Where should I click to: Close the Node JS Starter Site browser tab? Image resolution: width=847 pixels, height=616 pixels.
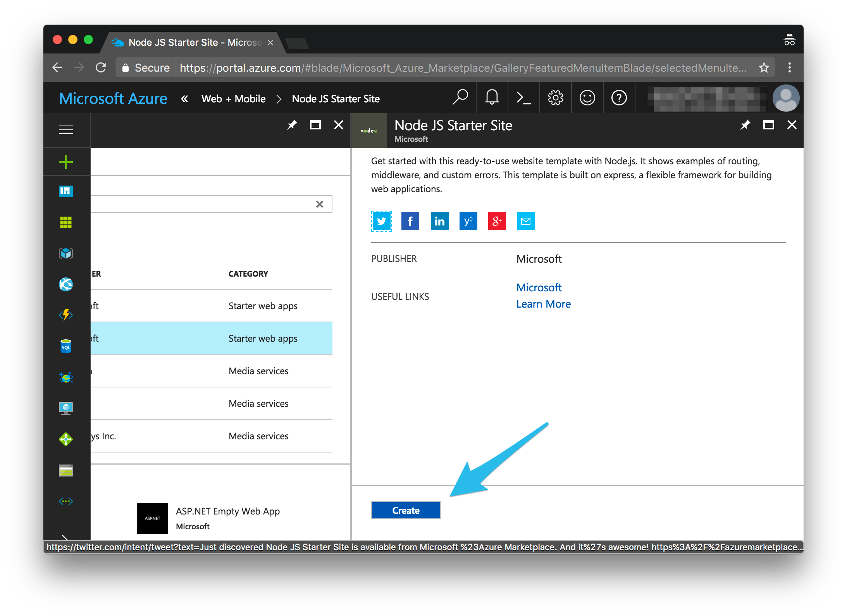(270, 42)
